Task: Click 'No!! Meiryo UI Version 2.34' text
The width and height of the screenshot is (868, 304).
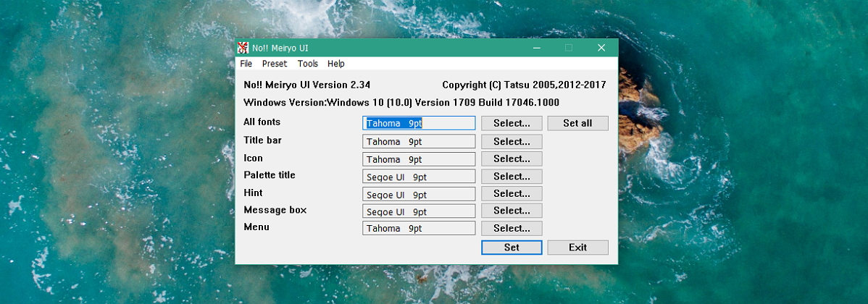Action: click(306, 85)
